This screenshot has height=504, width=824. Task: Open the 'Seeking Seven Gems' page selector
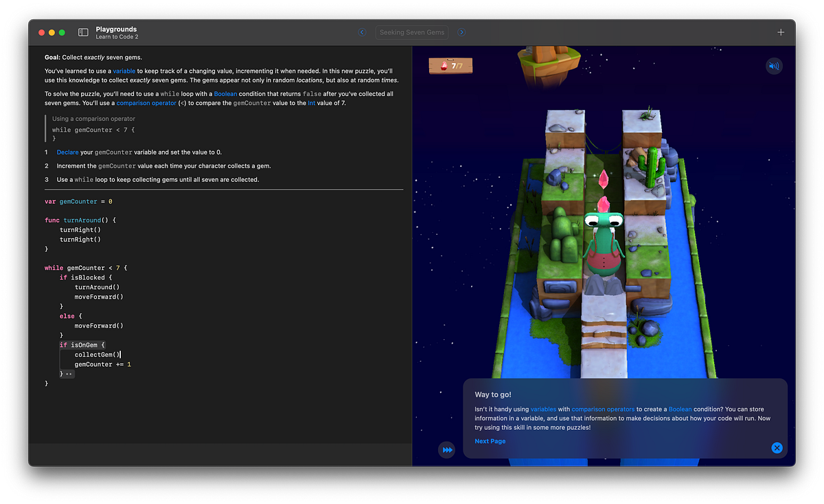(412, 32)
